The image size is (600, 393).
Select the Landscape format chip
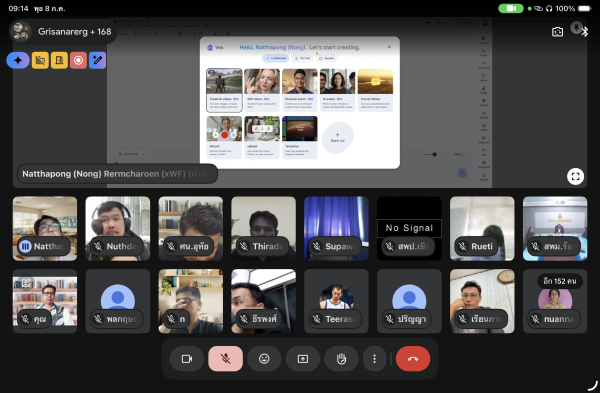[x=276, y=58]
